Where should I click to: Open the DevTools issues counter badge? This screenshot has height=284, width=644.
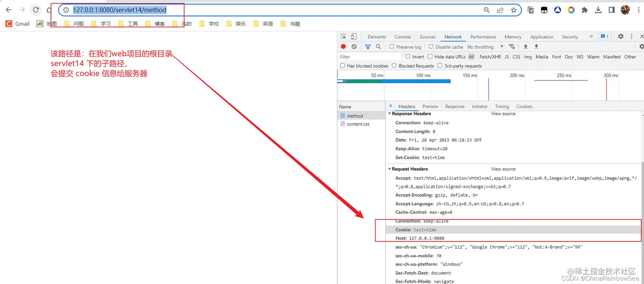[604, 37]
